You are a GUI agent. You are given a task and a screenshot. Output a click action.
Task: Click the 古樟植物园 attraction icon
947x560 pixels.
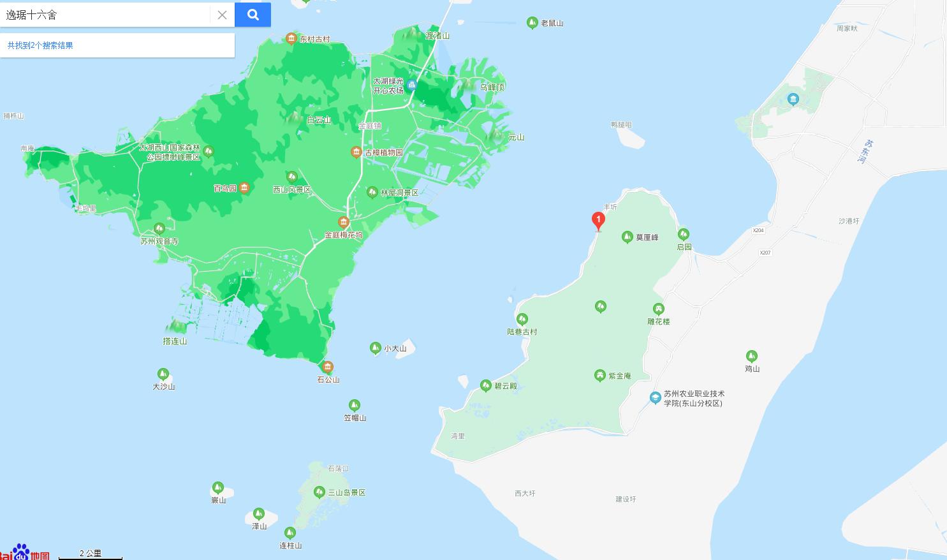(x=355, y=152)
